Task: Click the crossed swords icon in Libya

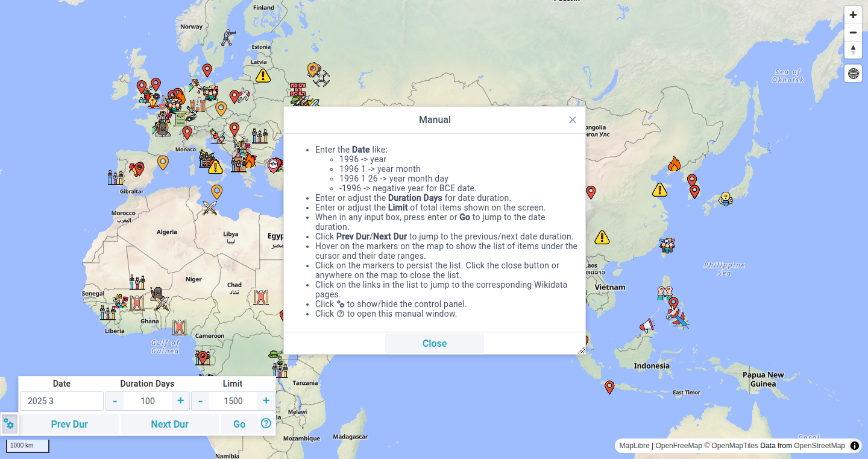Action: [210, 209]
